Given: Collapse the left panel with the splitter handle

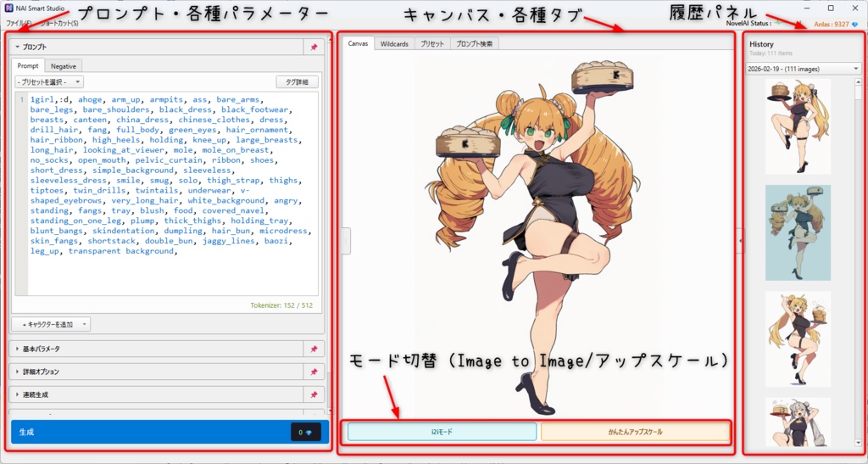Looking at the screenshot, I should click(x=346, y=241).
